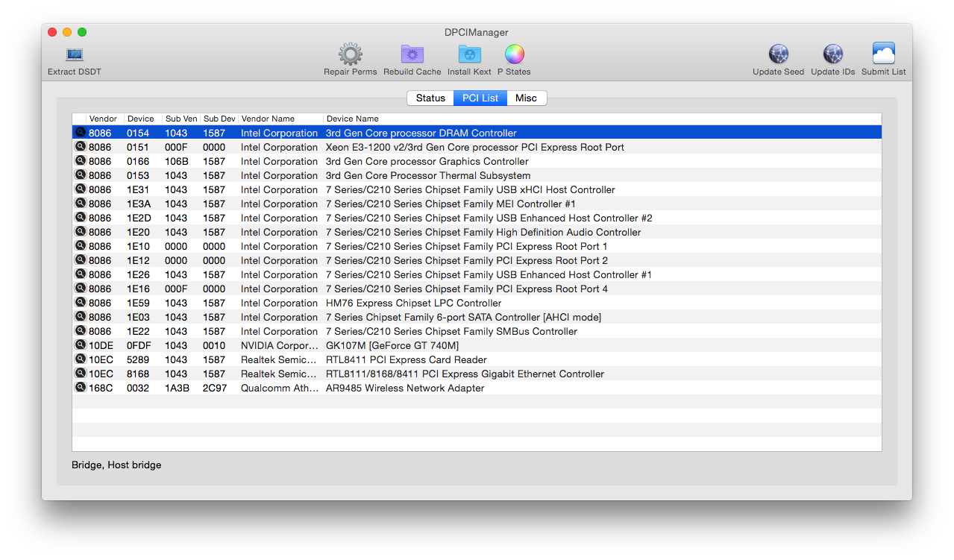Click the Update IDs globe icon
The height and width of the screenshot is (560, 954).
(x=832, y=54)
